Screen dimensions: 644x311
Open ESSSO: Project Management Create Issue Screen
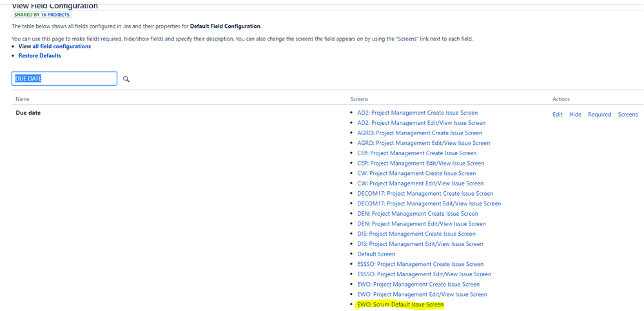pyautogui.click(x=420, y=264)
